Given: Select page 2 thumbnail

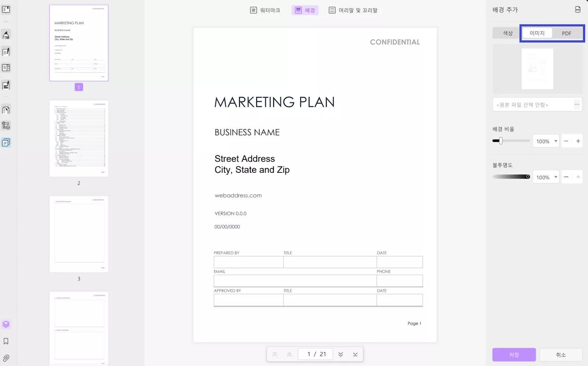Looking at the screenshot, I should pyautogui.click(x=79, y=139).
